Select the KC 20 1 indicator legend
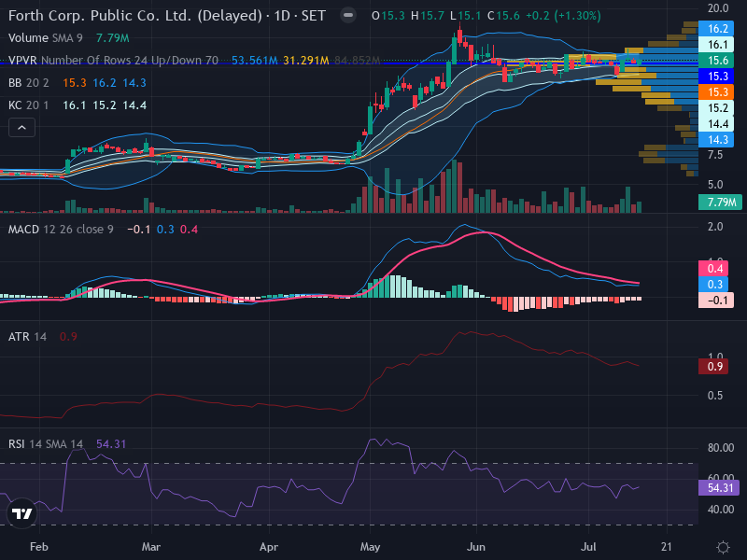This screenshot has width=747, height=560. pyautogui.click(x=29, y=105)
